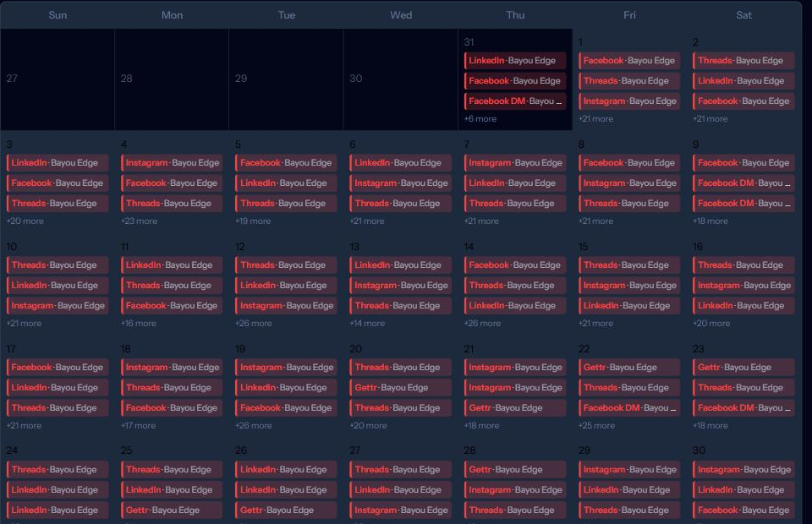Viewport: 812px width, 524px height.
Task: Open the Facebook event on day 17
Action: pyautogui.click(x=58, y=368)
